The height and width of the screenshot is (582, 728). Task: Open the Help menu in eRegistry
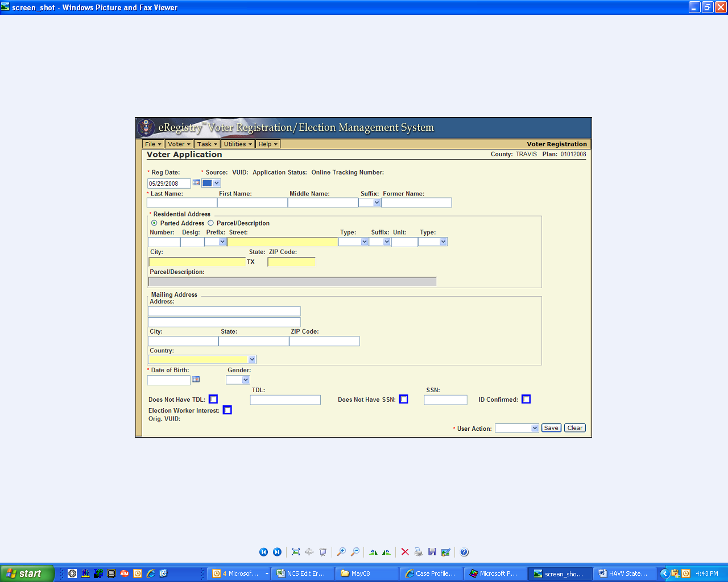click(x=268, y=144)
